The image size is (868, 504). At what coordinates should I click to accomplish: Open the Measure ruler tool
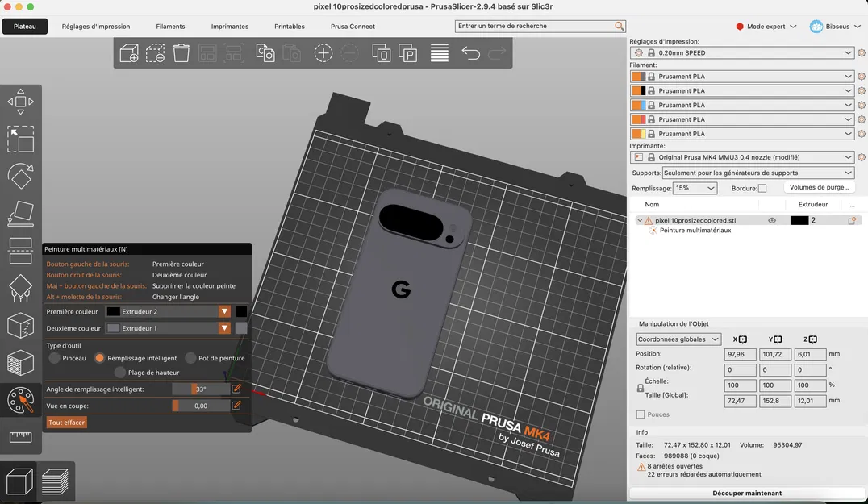[x=20, y=437]
